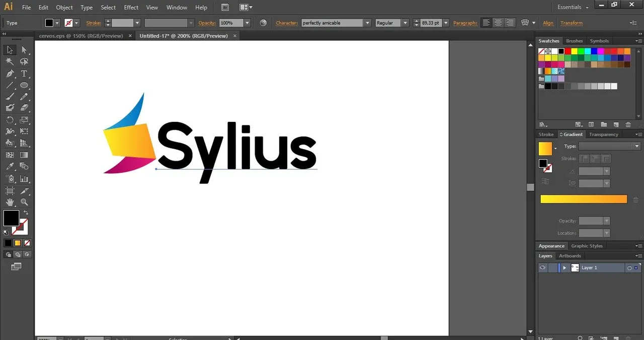Click the Layer 1 target circle

point(629,268)
